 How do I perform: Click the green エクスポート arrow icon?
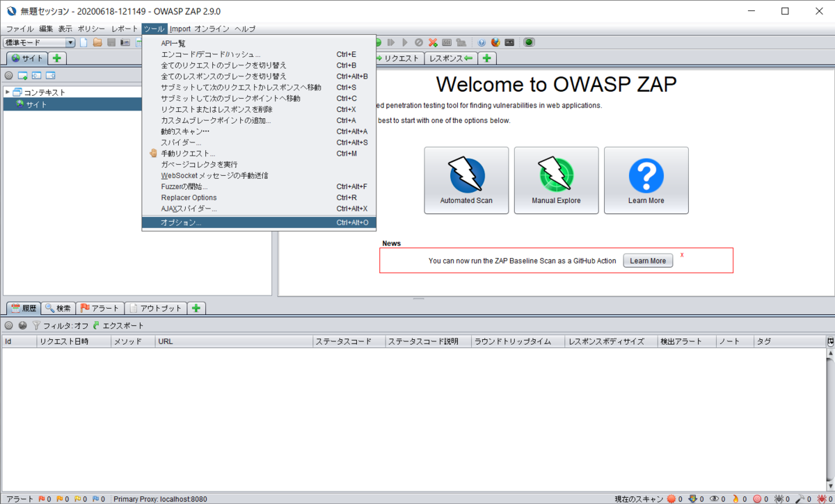96,325
